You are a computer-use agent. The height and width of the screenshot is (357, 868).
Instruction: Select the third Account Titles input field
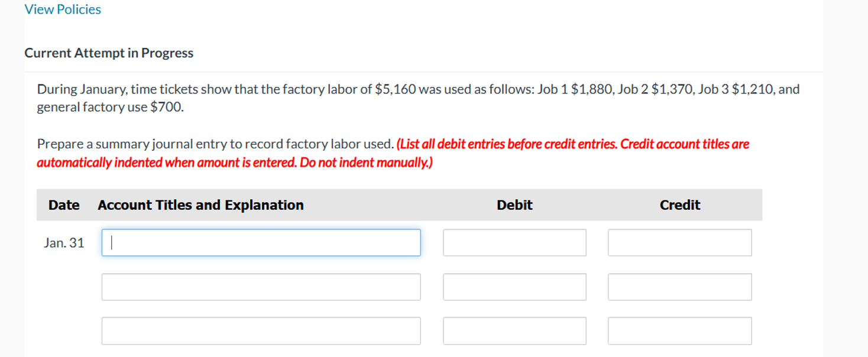[x=260, y=330]
